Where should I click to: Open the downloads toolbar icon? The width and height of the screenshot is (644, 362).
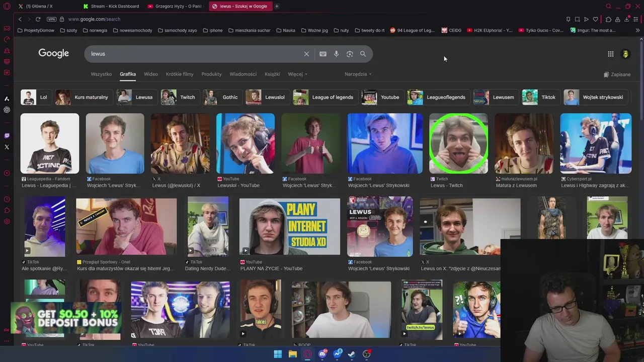(627, 19)
